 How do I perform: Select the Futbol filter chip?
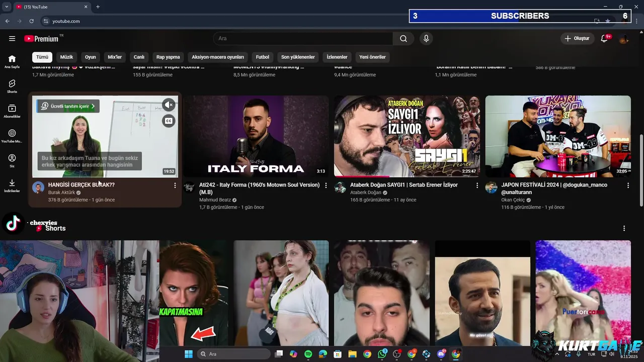(263, 57)
